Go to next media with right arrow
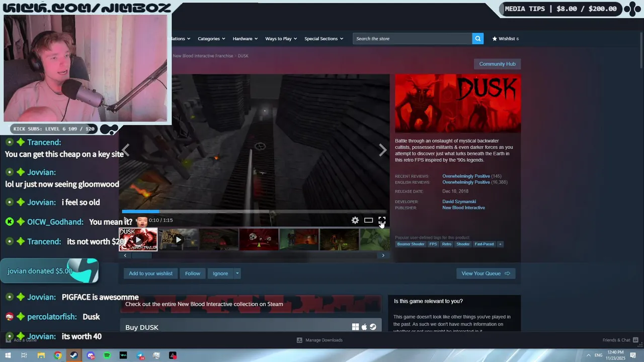Screen dimensions: 644x362 point(383,150)
